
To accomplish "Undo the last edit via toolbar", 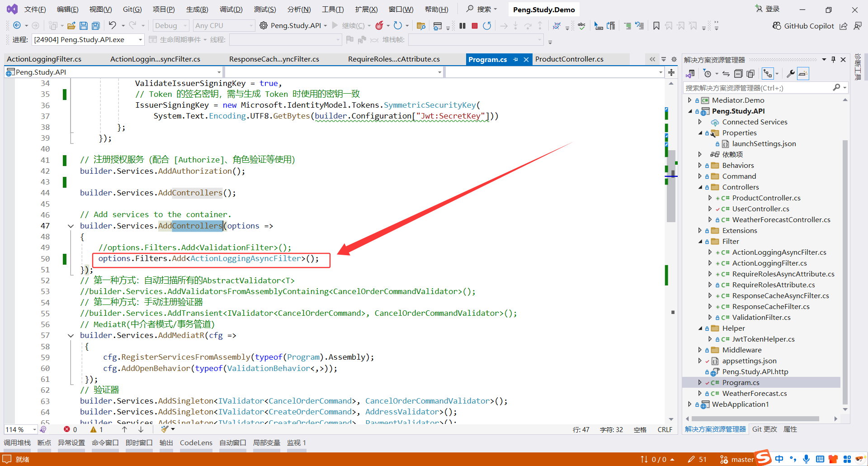I will (x=112, y=25).
